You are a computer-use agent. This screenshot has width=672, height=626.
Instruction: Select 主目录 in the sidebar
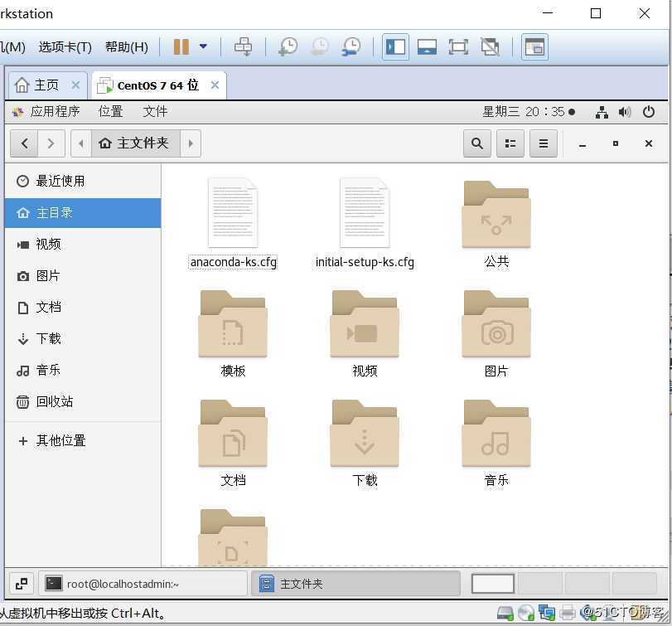click(x=83, y=212)
